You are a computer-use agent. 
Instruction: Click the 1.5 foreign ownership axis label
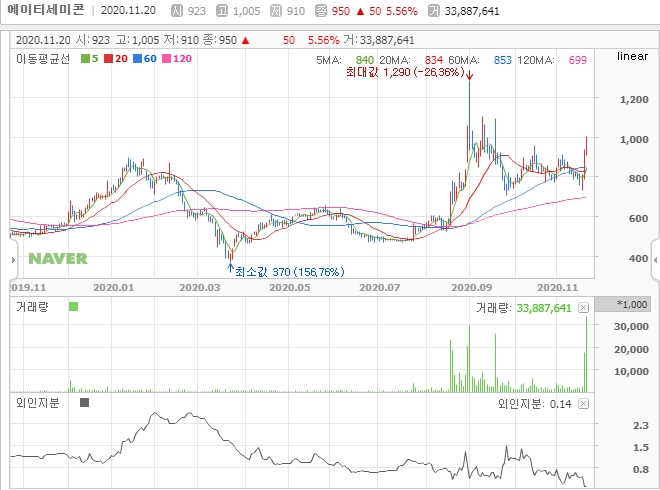[x=641, y=447]
